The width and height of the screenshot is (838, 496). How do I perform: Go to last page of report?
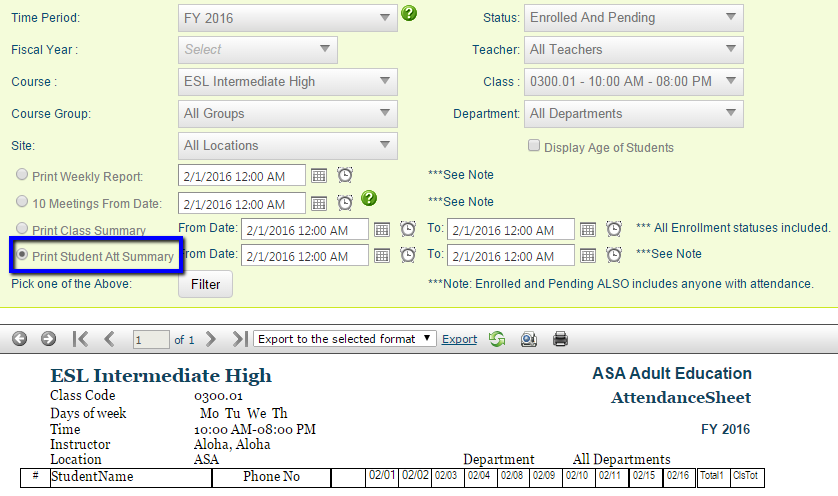(x=240, y=339)
